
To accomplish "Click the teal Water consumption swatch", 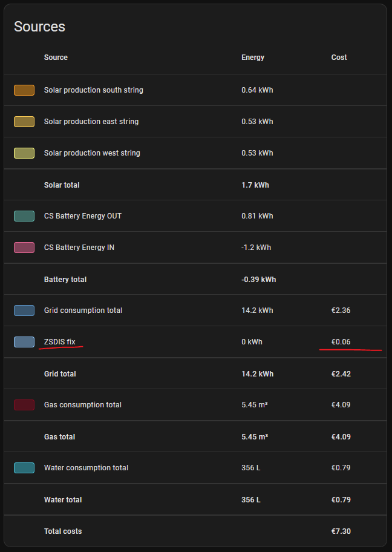I will click(24, 468).
